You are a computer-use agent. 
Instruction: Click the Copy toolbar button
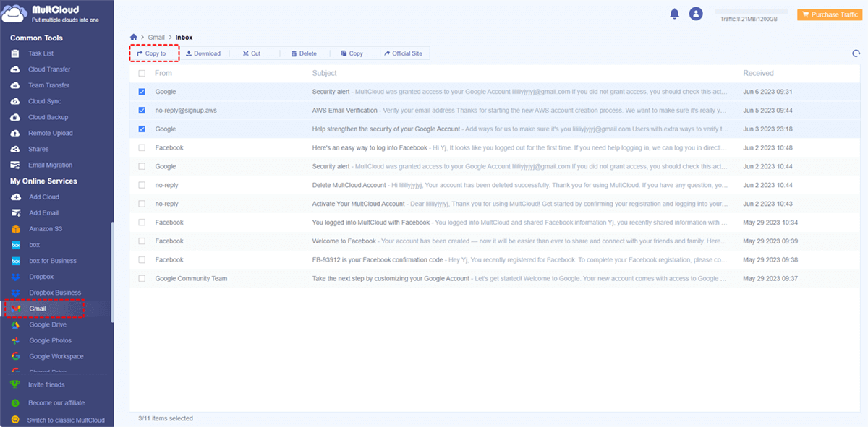point(352,53)
